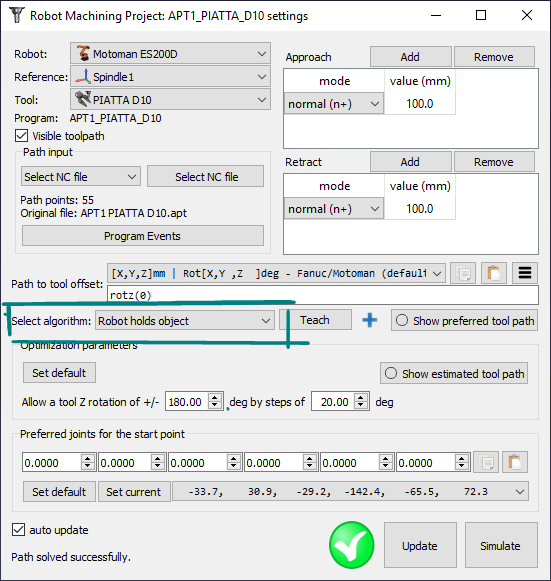
Task: Enable Show preferred tool path
Action: pos(464,321)
